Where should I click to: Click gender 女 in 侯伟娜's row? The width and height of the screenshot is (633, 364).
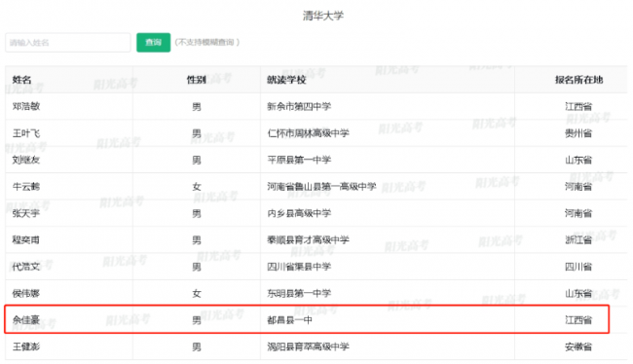(197, 293)
